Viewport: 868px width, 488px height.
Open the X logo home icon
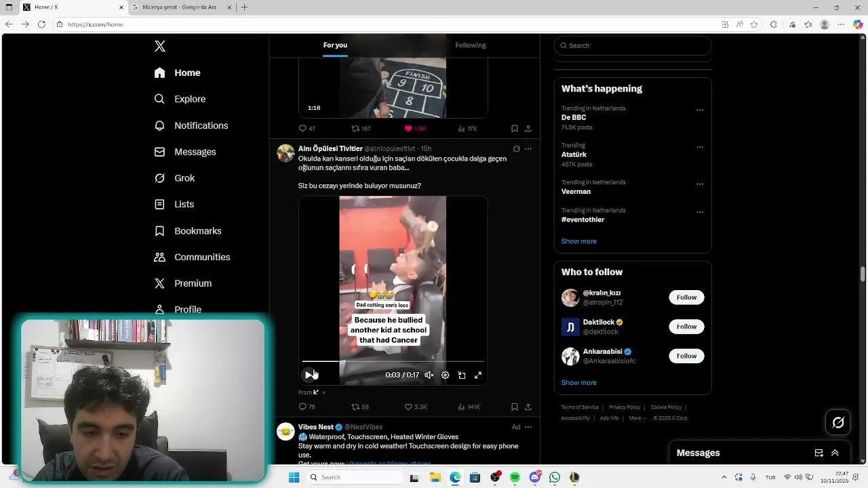click(x=160, y=46)
